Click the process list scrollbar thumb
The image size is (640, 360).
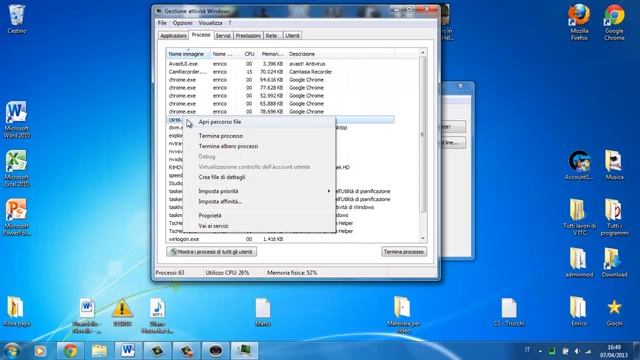tap(422, 134)
